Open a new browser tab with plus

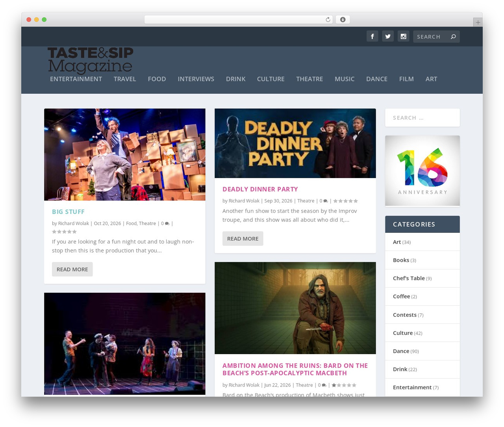pyautogui.click(x=478, y=22)
